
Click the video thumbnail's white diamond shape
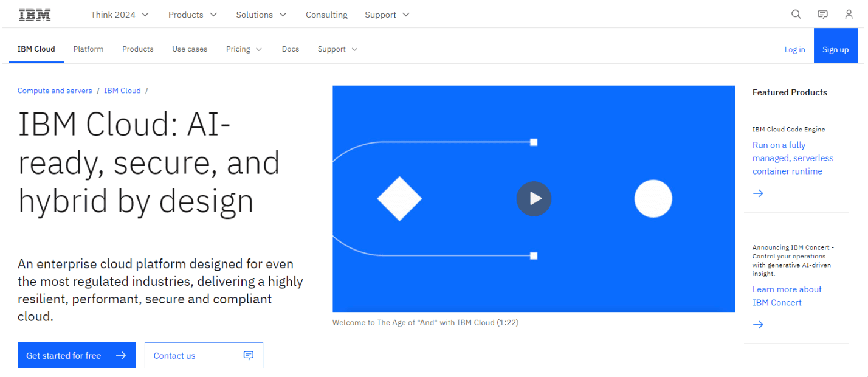[399, 199]
